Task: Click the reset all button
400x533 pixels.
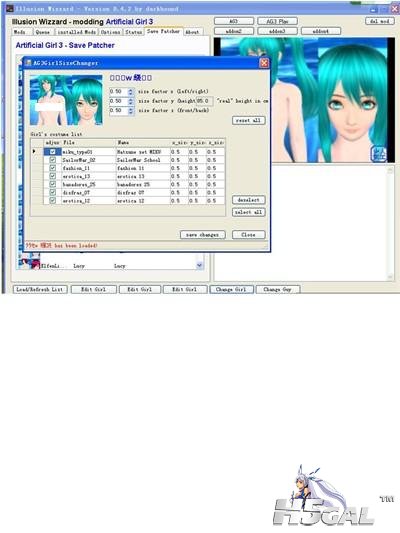Action: [x=248, y=120]
